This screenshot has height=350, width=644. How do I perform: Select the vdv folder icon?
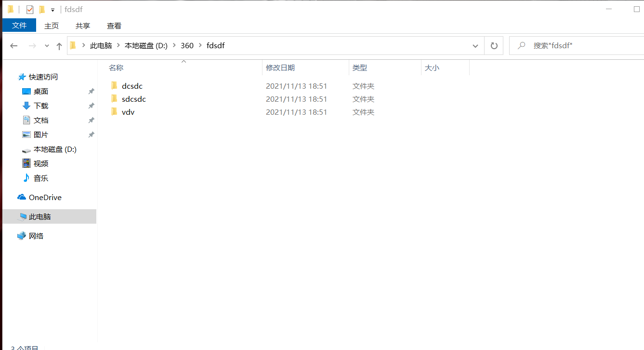[114, 112]
